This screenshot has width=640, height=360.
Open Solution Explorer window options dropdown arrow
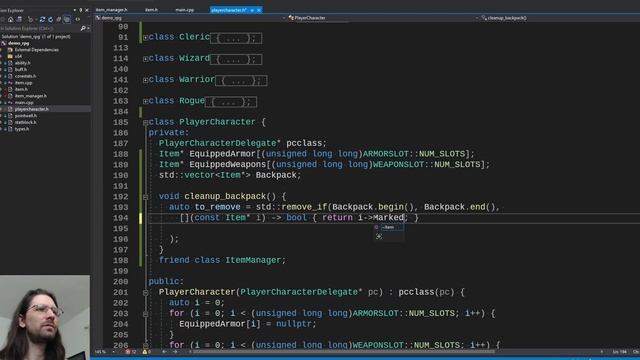click(75, 10)
